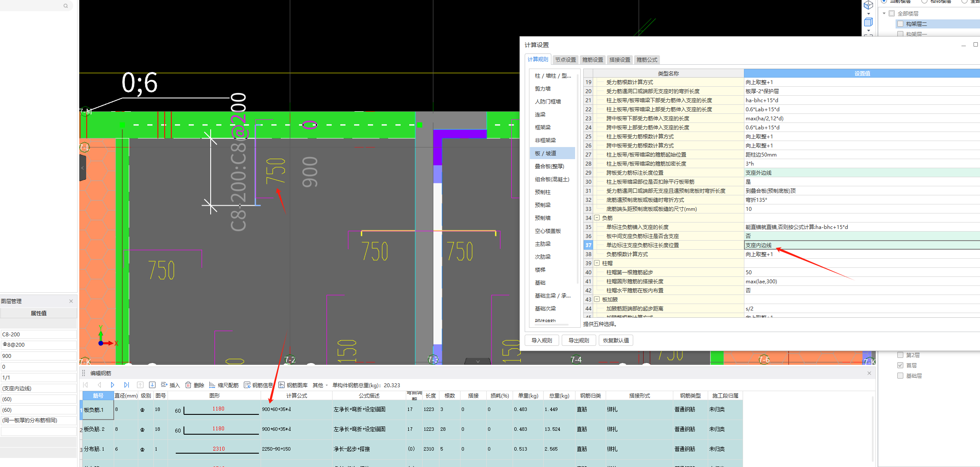Select rebar row 分布筋.1
980x467 pixels.
click(412, 449)
